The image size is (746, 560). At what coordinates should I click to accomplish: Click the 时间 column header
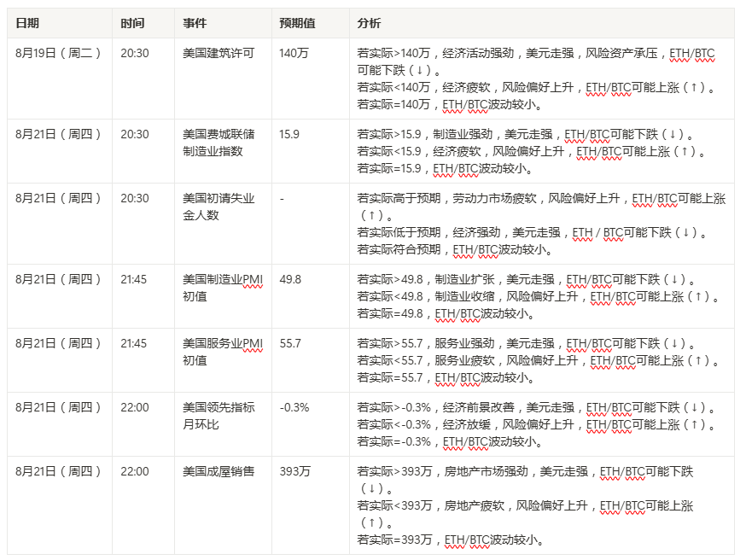[x=132, y=23]
